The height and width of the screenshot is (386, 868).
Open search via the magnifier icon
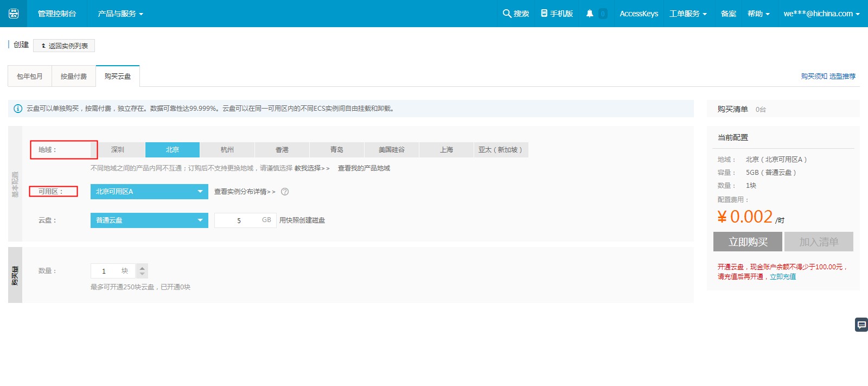[507, 14]
